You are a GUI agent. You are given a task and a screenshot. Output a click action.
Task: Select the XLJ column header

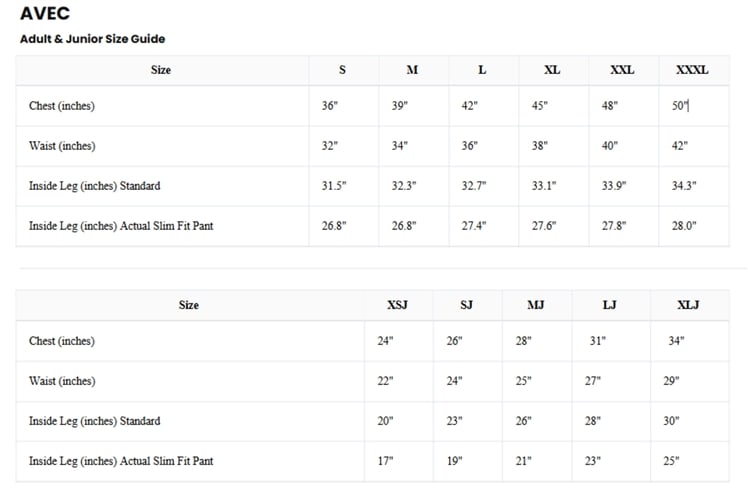click(x=688, y=305)
